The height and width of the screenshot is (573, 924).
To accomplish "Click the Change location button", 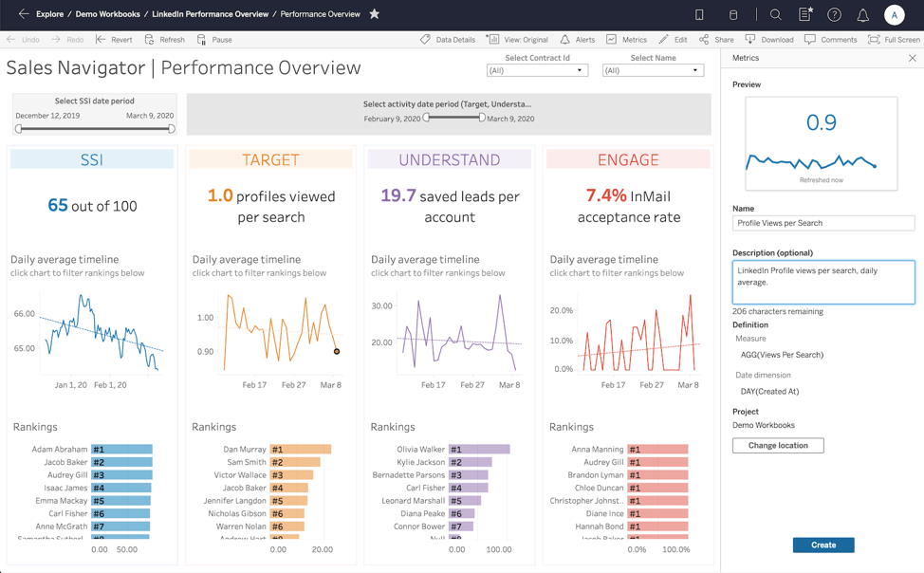I will (x=778, y=446).
